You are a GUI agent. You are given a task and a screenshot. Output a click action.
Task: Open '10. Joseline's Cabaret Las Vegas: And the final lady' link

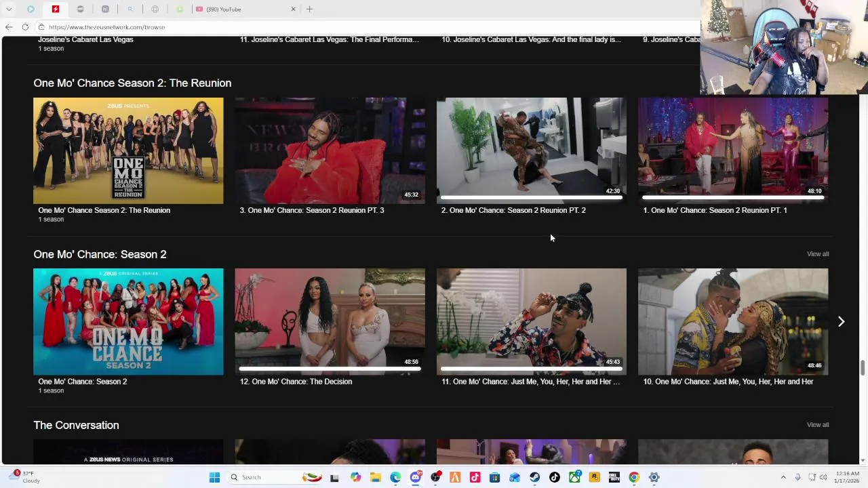coord(531,39)
